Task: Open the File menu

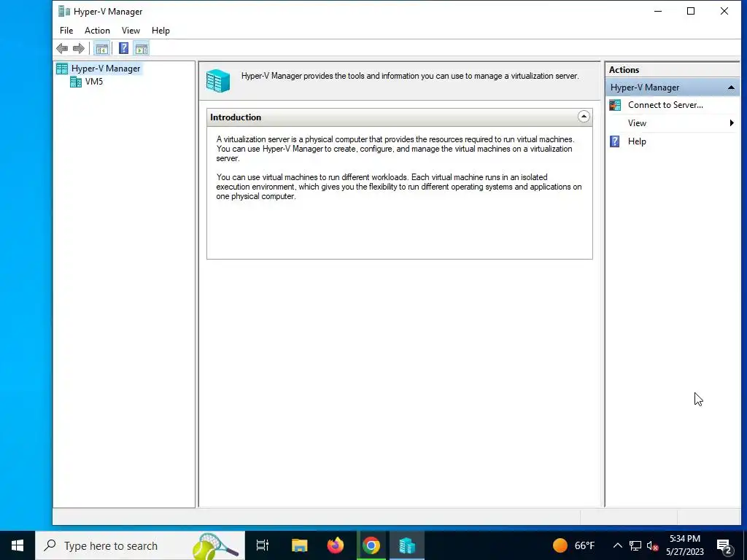Action: coord(66,31)
